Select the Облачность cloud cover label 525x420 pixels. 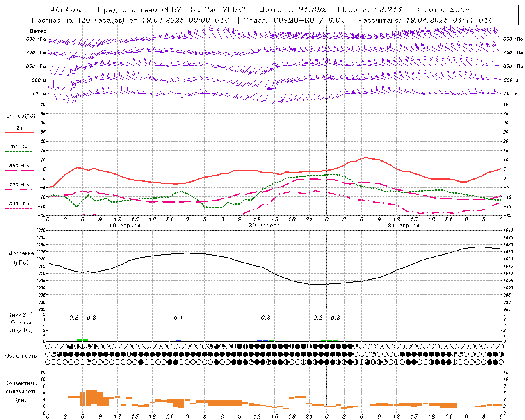[x=21, y=356]
